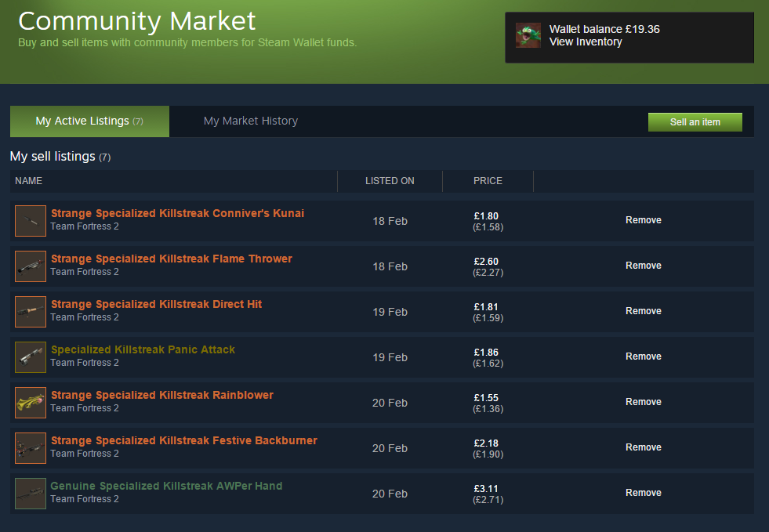Click the 20 Feb date on AWPer Hand row
The width and height of the screenshot is (769, 532).
(390, 494)
